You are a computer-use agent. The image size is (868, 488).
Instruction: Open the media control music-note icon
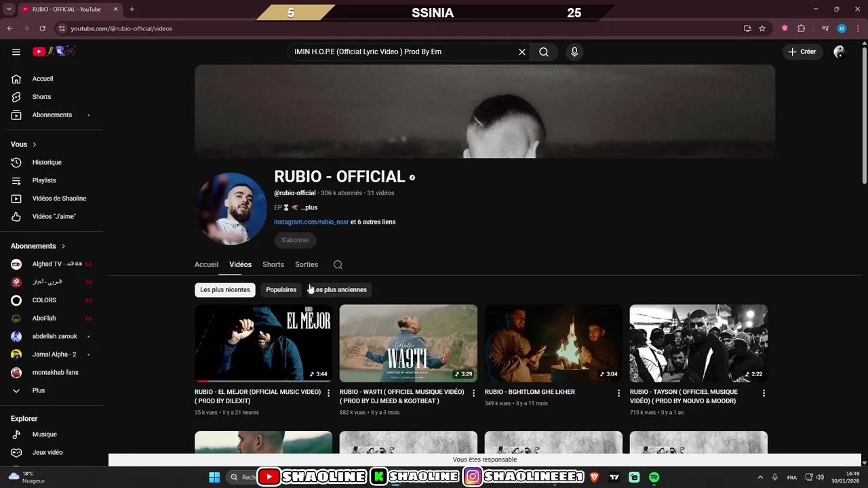825,28
